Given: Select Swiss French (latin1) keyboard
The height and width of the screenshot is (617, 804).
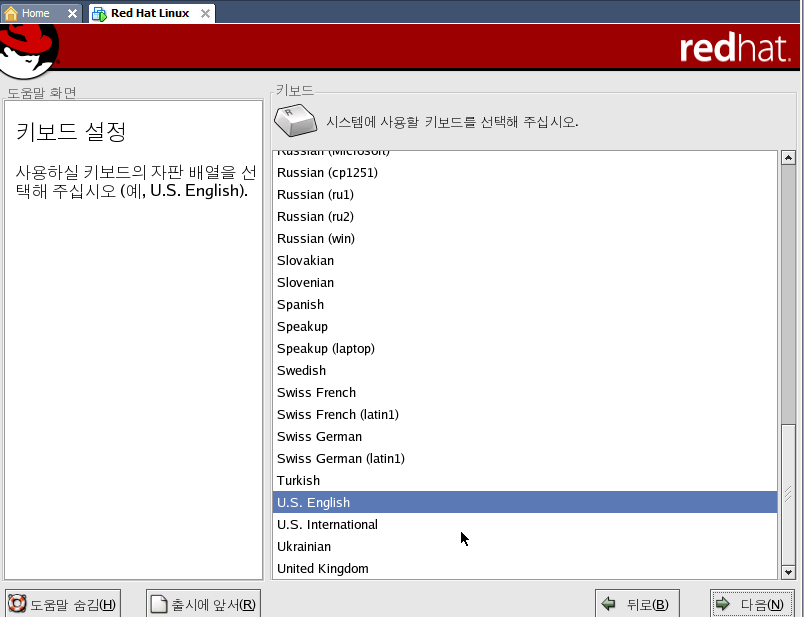Looking at the screenshot, I should (525, 414).
